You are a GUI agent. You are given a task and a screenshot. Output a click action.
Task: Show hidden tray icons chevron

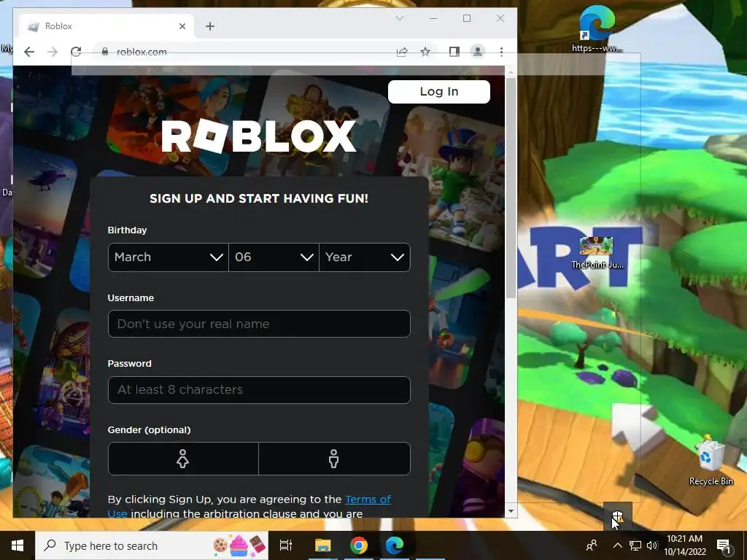point(617,545)
